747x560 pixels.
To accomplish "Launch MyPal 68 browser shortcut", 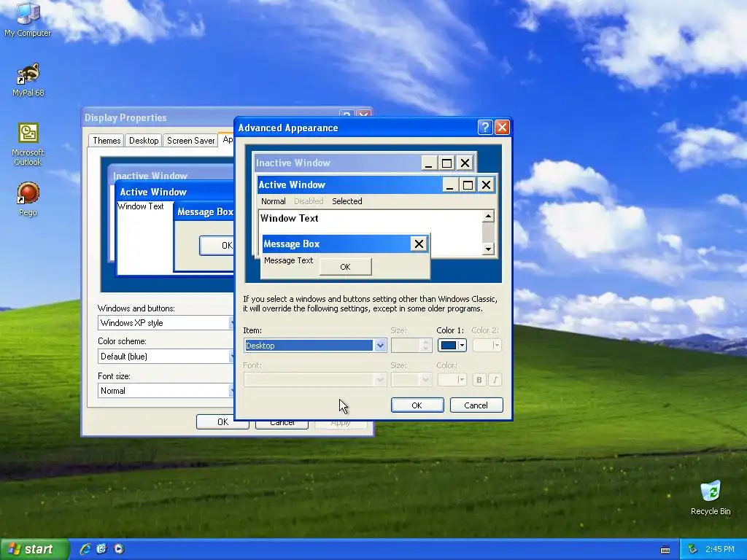I will (28, 80).
